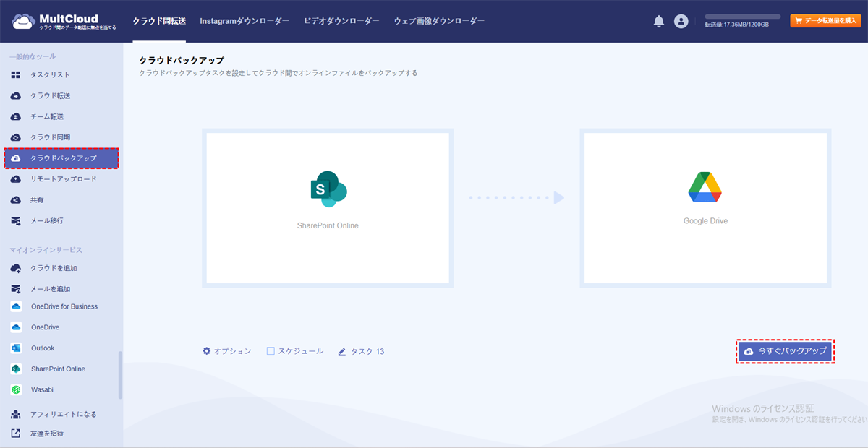The height and width of the screenshot is (448, 868).
Task: Enable the スケジュール checkbox
Action: pyautogui.click(x=271, y=351)
